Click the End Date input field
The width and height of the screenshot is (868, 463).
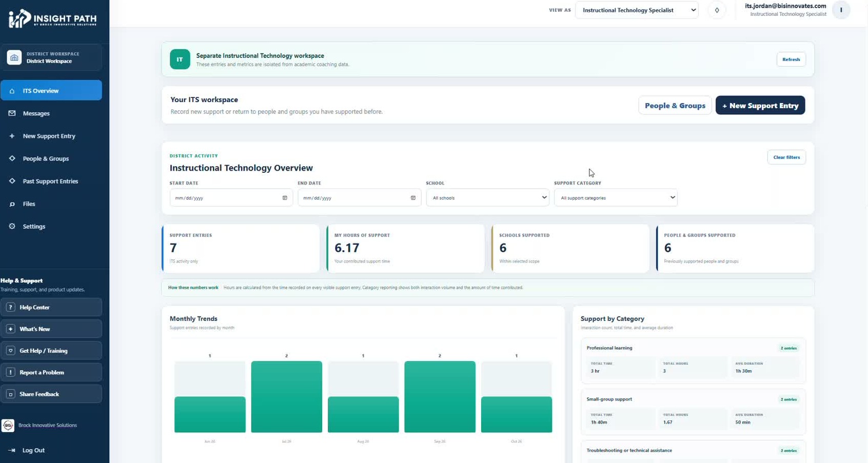359,197
